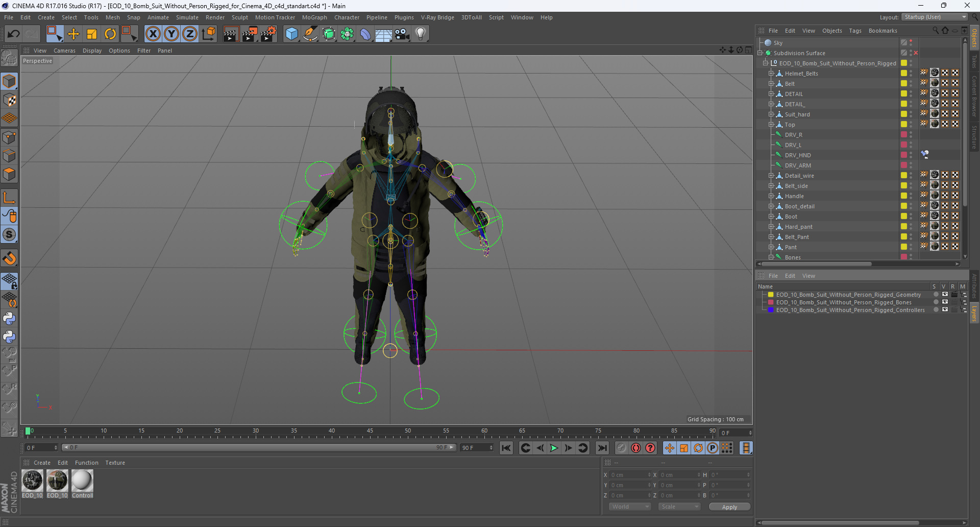
Task: Open the World coordinate dropdown
Action: pyautogui.click(x=630, y=507)
